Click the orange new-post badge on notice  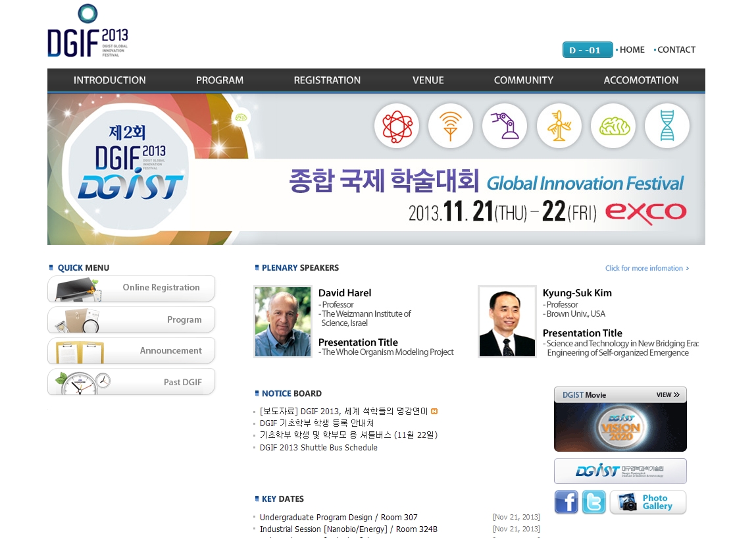tap(434, 411)
